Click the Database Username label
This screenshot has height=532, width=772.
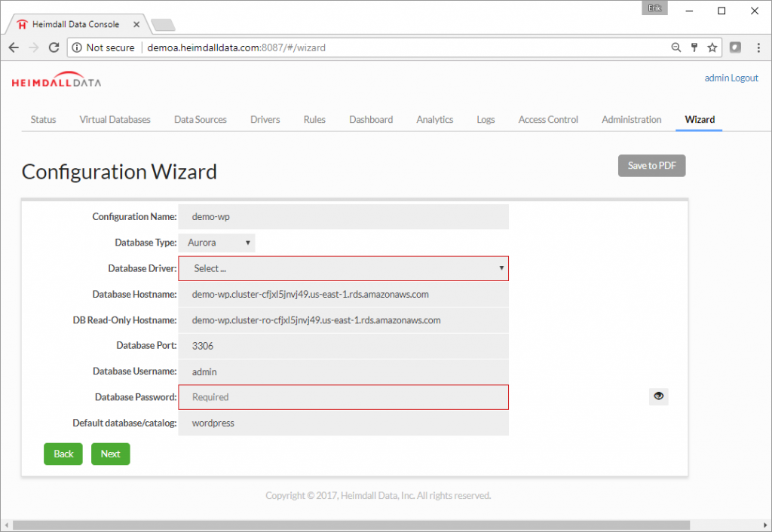135,371
